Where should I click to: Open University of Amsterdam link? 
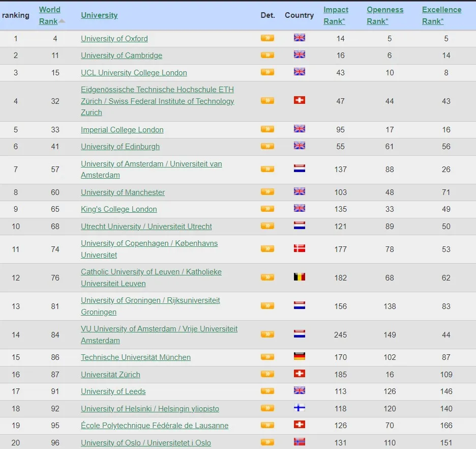(151, 170)
